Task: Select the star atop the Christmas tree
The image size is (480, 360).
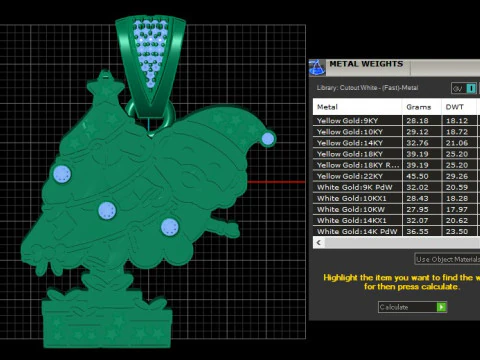Action: click(106, 86)
